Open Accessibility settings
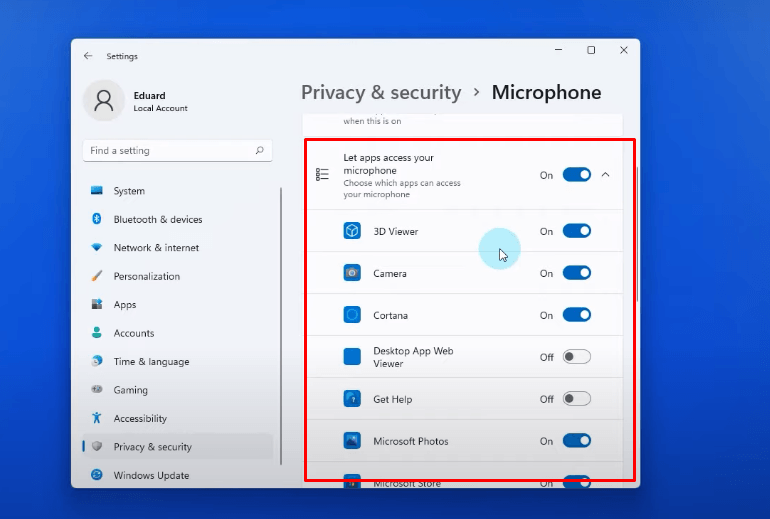This screenshot has height=519, width=770. 178,418
